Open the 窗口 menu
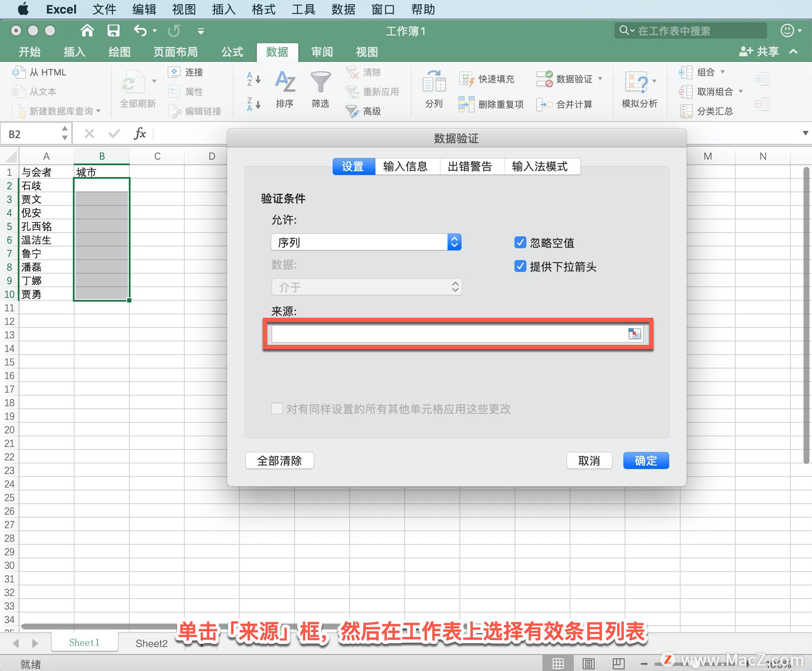812x671 pixels. pos(383,9)
